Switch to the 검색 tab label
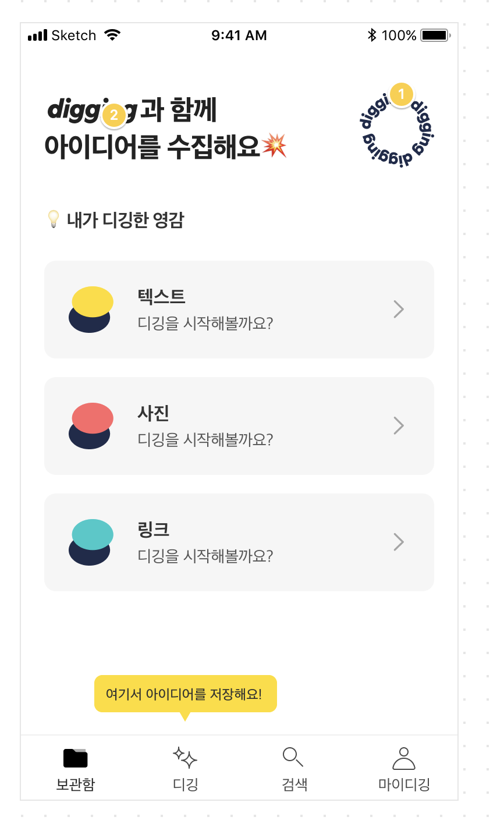Image resolution: width=504 pixels, height=831 pixels. coord(294,784)
